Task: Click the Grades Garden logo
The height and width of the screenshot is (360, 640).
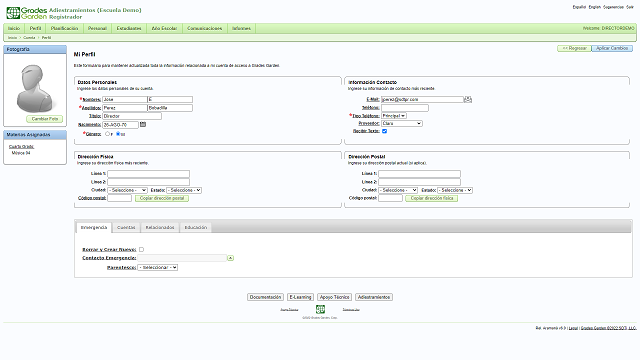Action: tap(27, 13)
